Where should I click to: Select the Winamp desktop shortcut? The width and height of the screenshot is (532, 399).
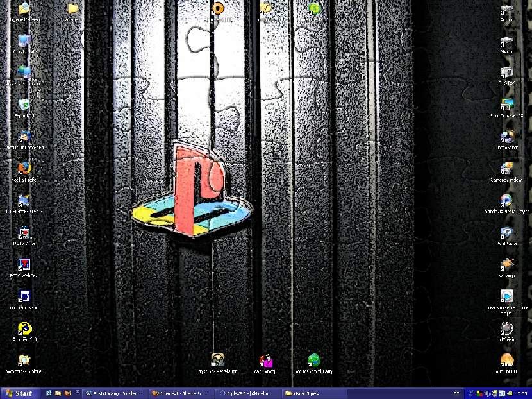coord(507,268)
